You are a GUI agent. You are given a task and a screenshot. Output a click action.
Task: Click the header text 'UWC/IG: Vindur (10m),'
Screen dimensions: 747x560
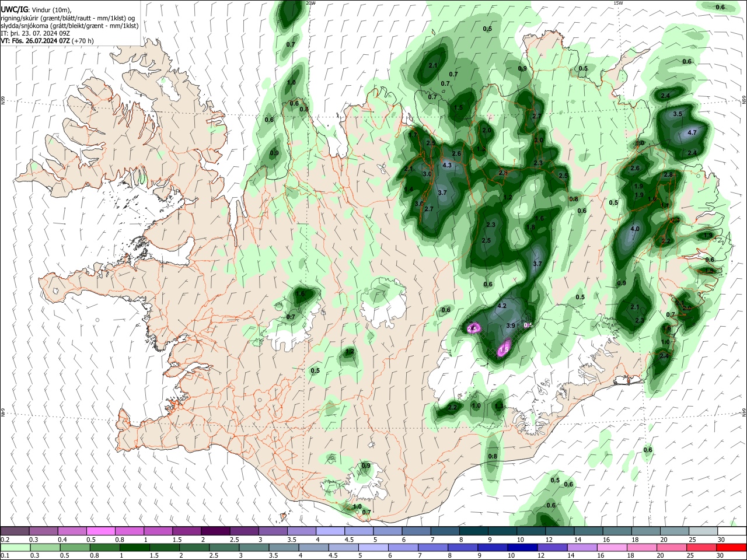pyautogui.click(x=36, y=10)
